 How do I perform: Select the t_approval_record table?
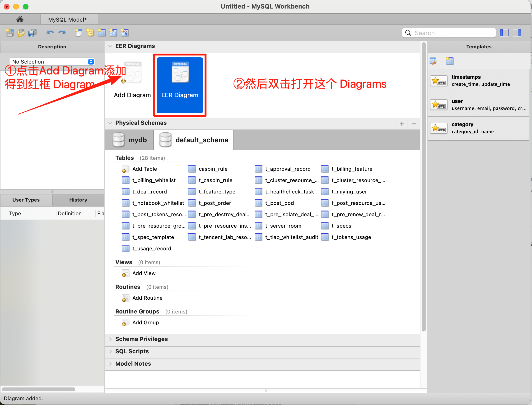[283, 169]
